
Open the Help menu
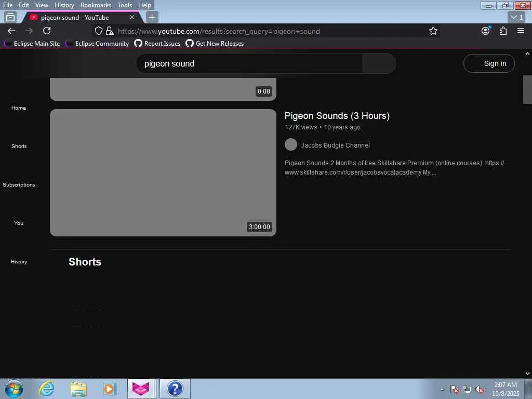point(144,5)
